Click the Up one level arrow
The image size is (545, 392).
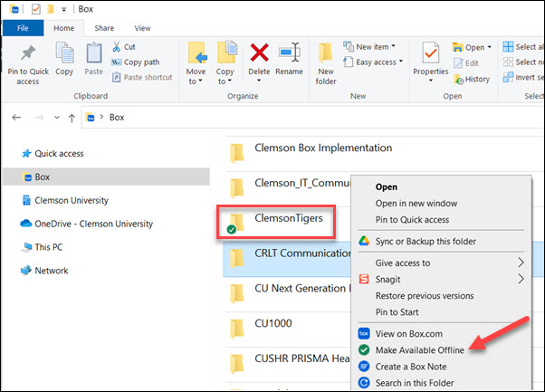pyautogui.click(x=72, y=118)
